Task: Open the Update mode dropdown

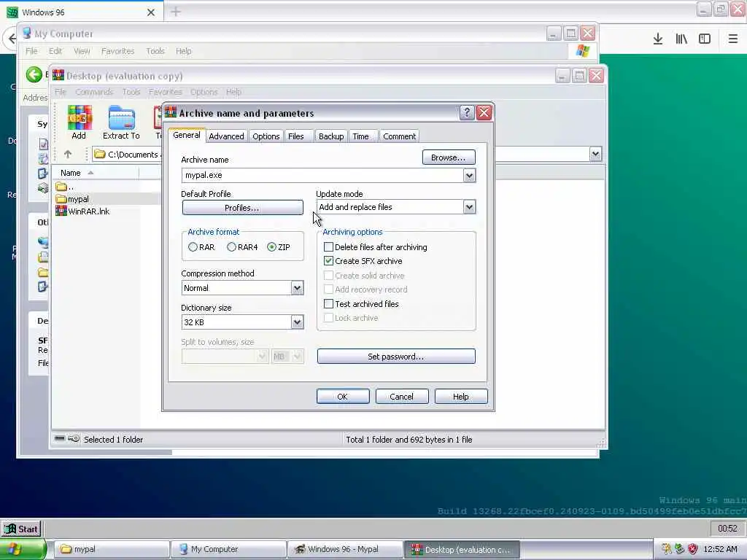Action: pyautogui.click(x=469, y=207)
